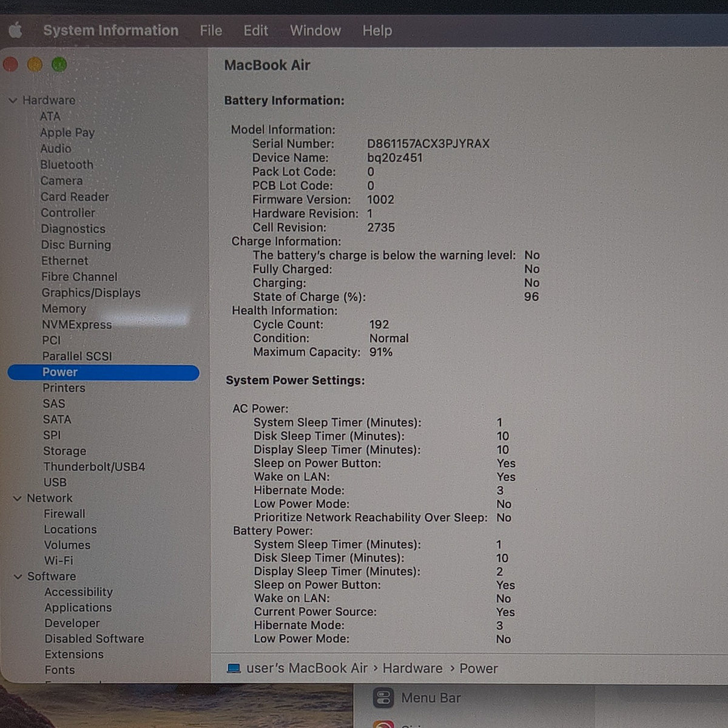728x728 pixels.
Task: Select Accessibility under Software
Action: [x=78, y=592]
